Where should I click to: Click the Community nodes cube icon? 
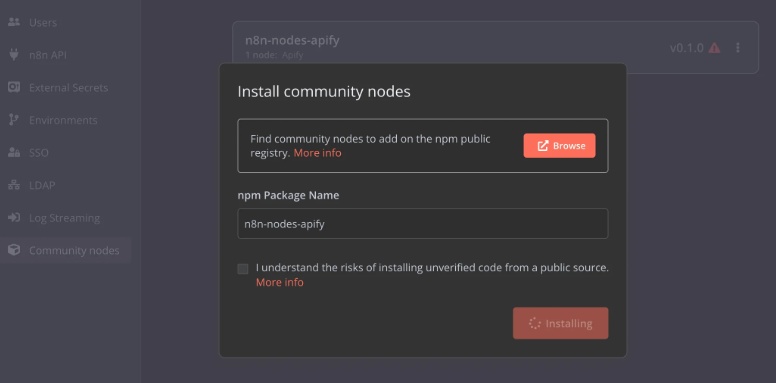coord(14,250)
